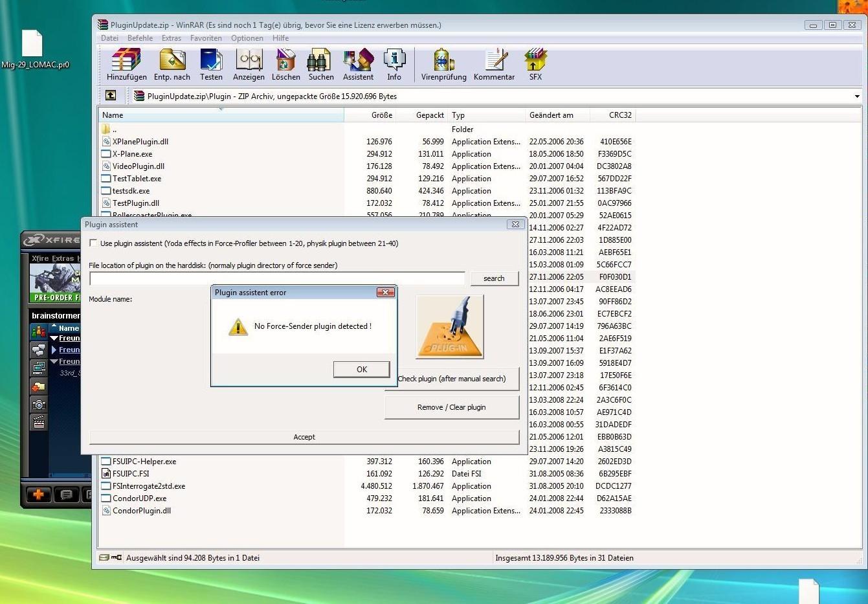Expand the collapsed Freun... group in Xfire

(54, 350)
